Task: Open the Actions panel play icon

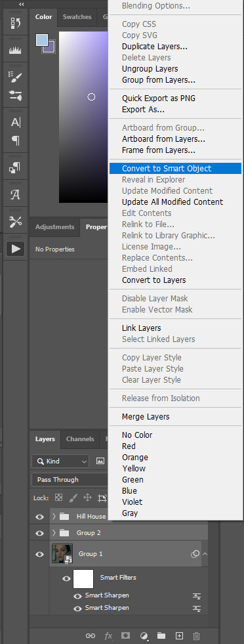Action: 15,249
